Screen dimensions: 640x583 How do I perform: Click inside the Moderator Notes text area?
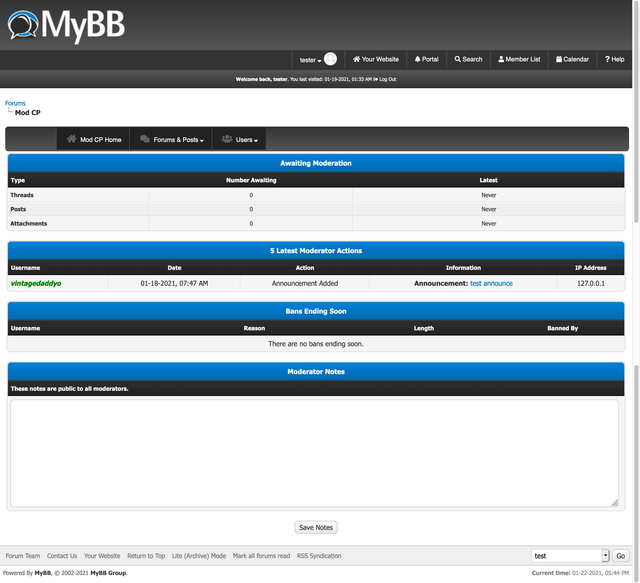314,452
